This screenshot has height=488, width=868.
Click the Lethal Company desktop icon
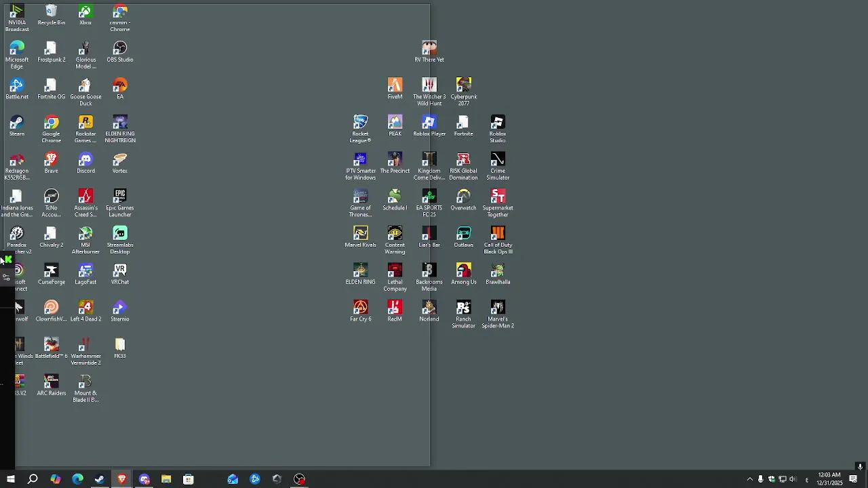pyautogui.click(x=395, y=278)
